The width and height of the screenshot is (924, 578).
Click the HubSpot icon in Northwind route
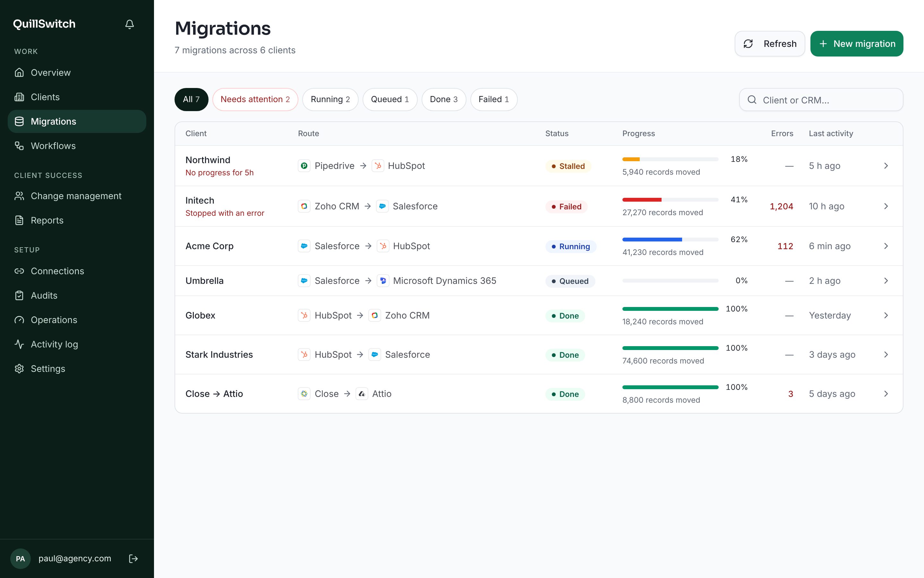tap(378, 166)
